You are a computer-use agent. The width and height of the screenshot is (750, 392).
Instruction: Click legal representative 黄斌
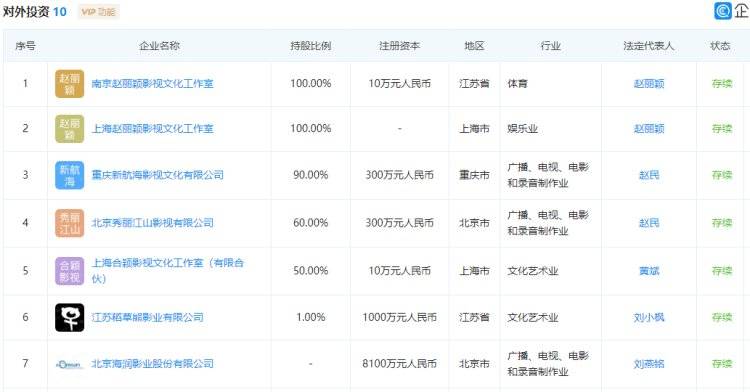click(x=649, y=271)
